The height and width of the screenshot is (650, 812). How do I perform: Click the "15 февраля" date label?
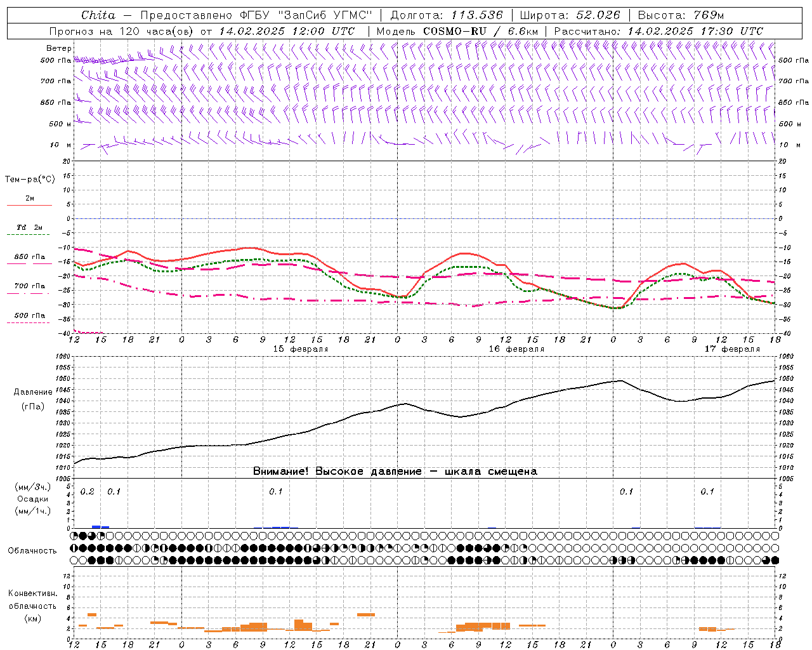(301, 349)
